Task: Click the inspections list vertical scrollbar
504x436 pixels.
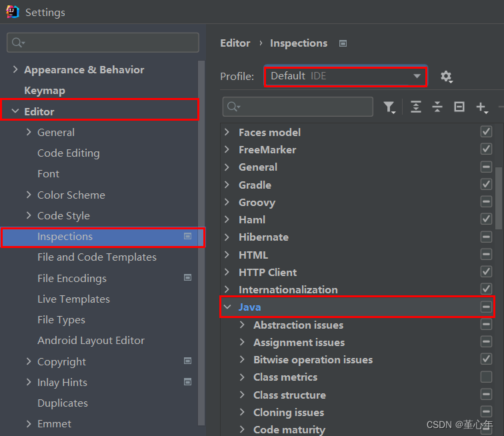Action: point(499,198)
